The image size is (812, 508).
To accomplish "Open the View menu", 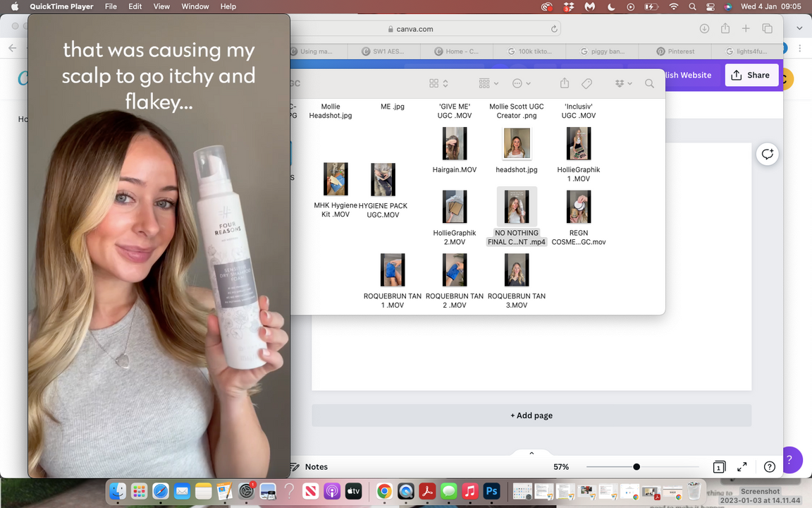I will [161, 7].
